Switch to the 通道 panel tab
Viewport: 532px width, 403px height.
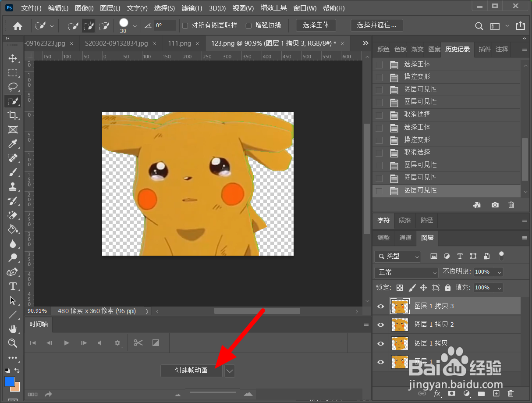click(405, 238)
